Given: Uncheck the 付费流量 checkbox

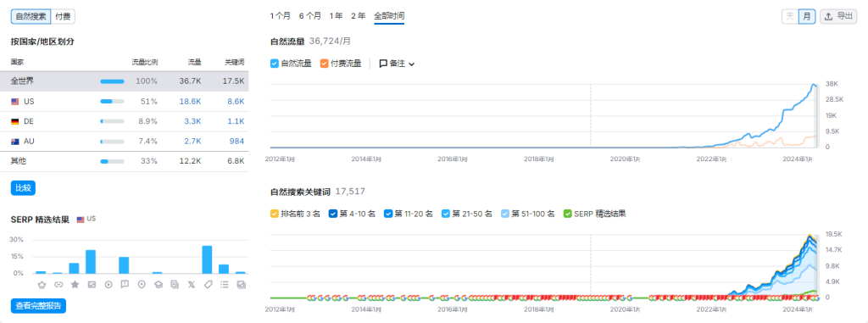Looking at the screenshot, I should tap(324, 64).
